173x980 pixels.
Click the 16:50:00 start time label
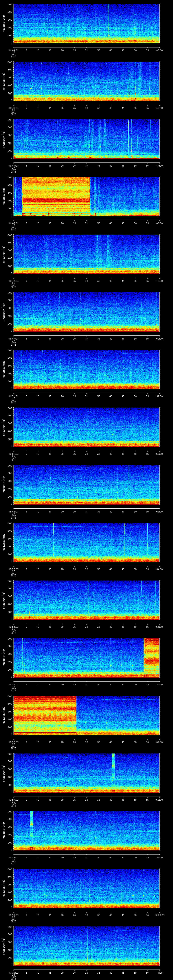(x=14, y=396)
